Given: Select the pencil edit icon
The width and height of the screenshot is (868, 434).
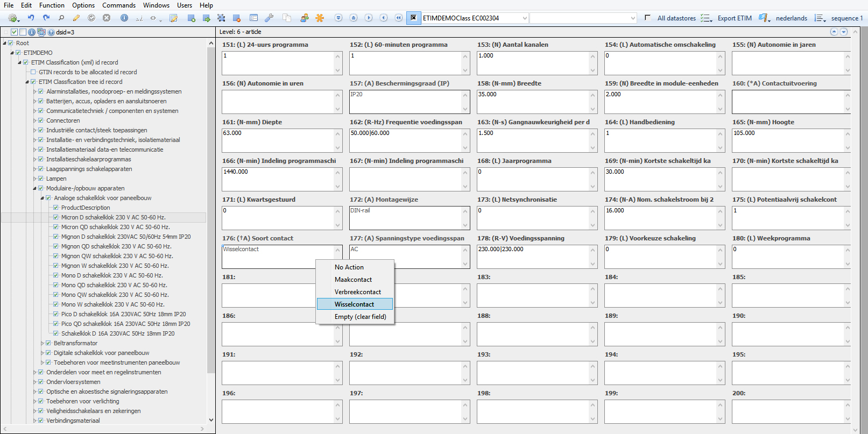Looking at the screenshot, I should point(76,18).
